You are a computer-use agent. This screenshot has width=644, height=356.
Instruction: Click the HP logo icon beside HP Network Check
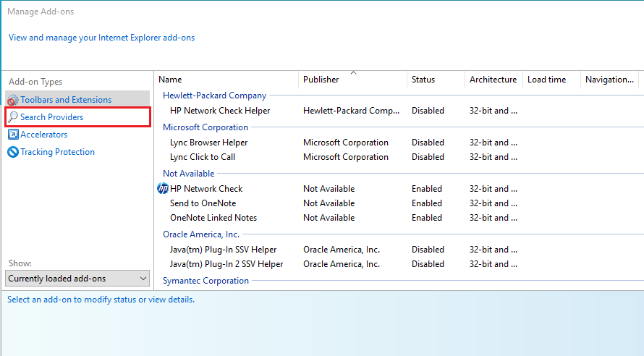tap(163, 188)
